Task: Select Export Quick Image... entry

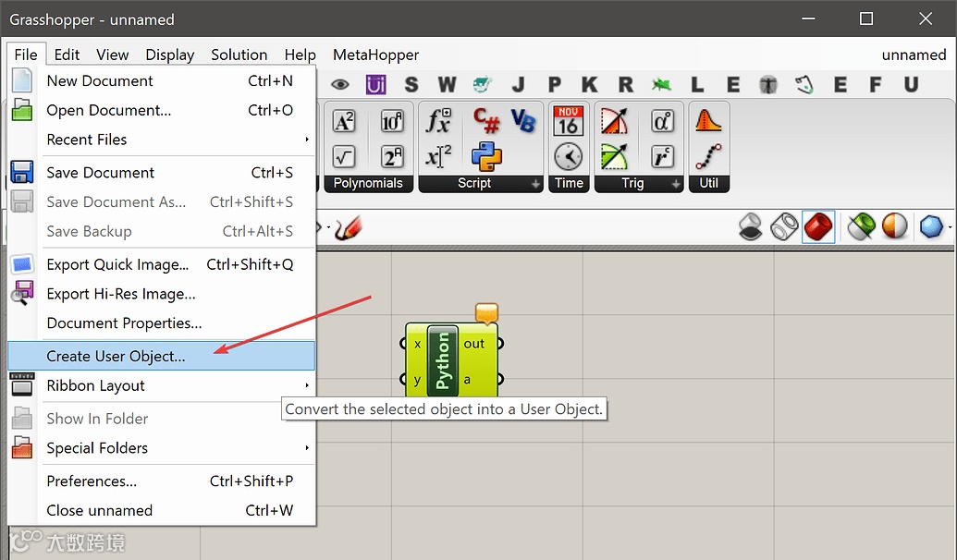Action: click(162, 264)
